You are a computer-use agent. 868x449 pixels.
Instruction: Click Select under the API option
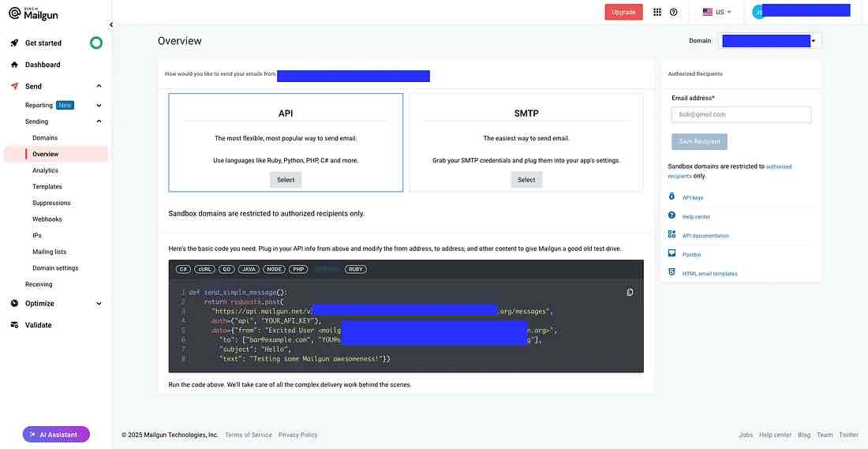tap(286, 180)
